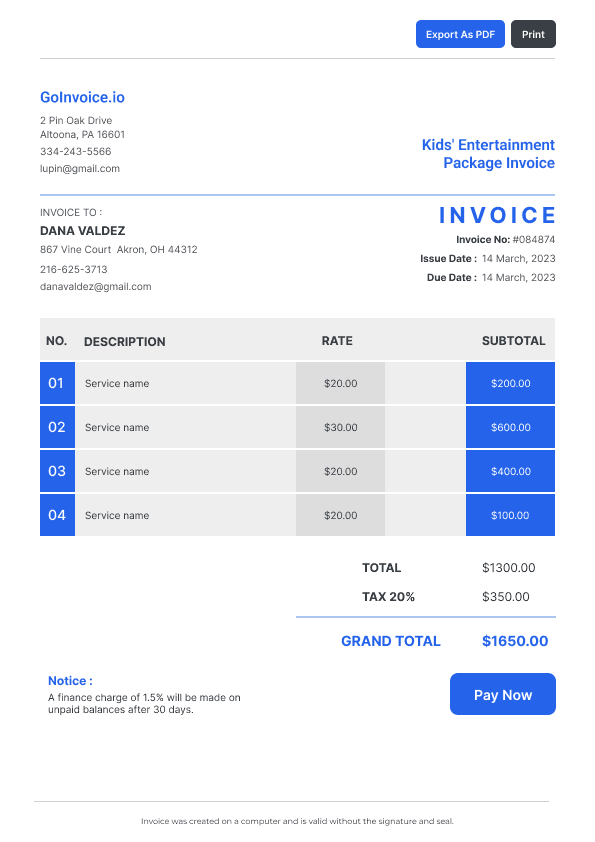Select the client name DANA VALDEZ
The width and height of the screenshot is (595, 842).
click(83, 231)
